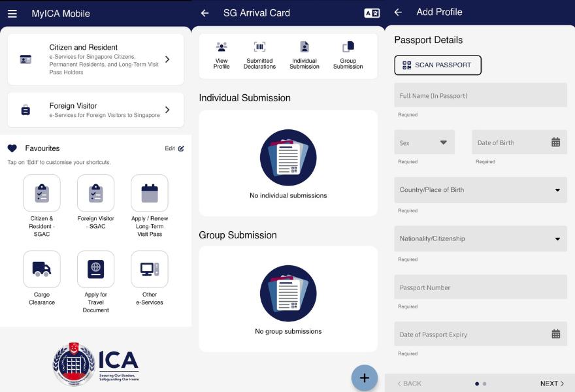The width and height of the screenshot is (575, 392).
Task: Tap the SCAN PASSPORT button
Action: click(438, 65)
